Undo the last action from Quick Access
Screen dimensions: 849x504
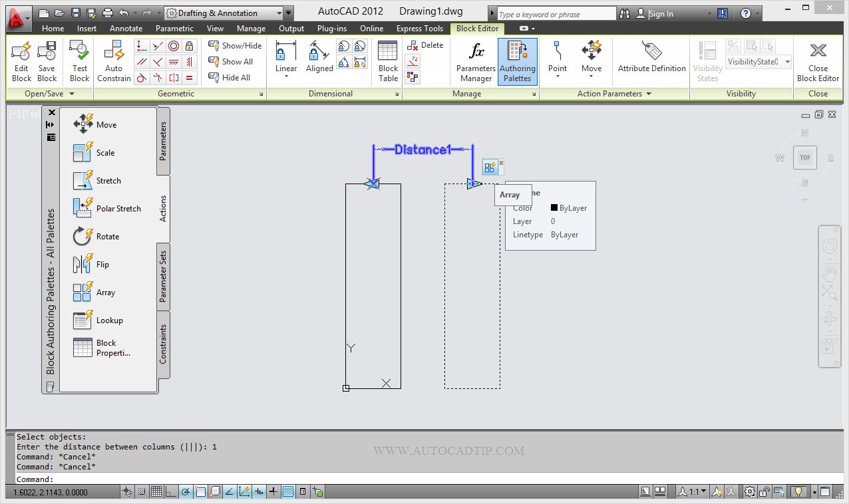124,13
